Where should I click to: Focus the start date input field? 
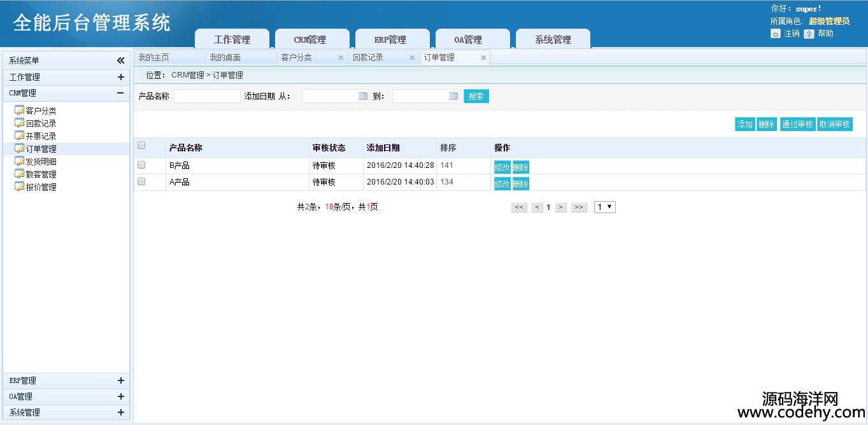coord(335,96)
